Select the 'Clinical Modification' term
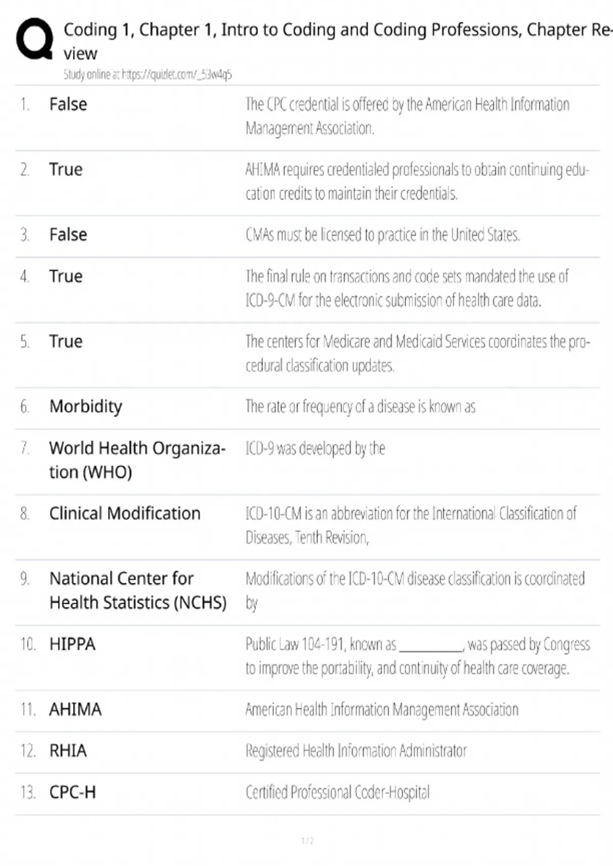 [x=125, y=513]
